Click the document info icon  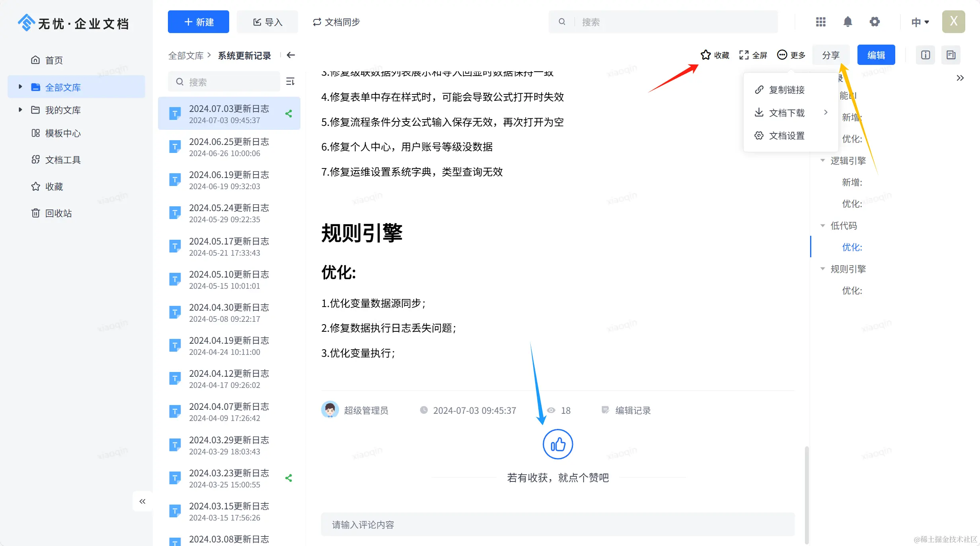[925, 55]
